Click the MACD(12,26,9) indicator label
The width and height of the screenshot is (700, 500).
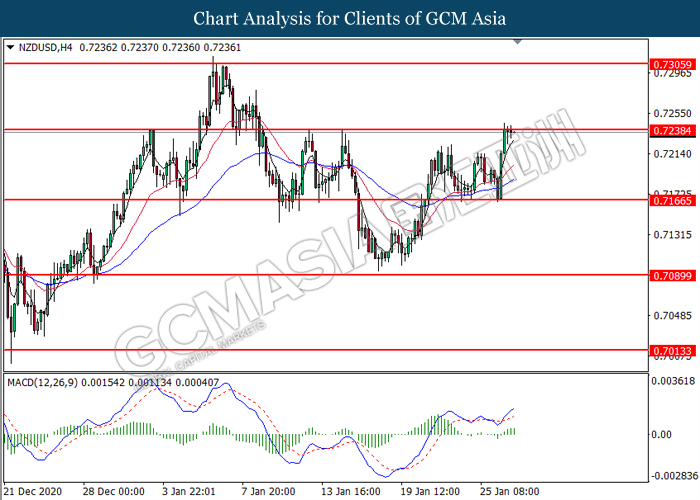(x=39, y=382)
